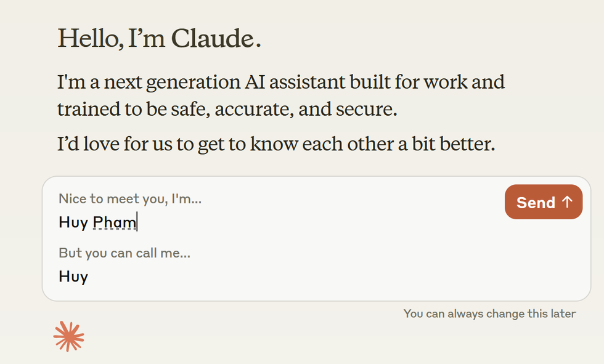The image size is (604, 364).
Task: Click the "Hello, I'm Claude." heading
Action: (159, 39)
